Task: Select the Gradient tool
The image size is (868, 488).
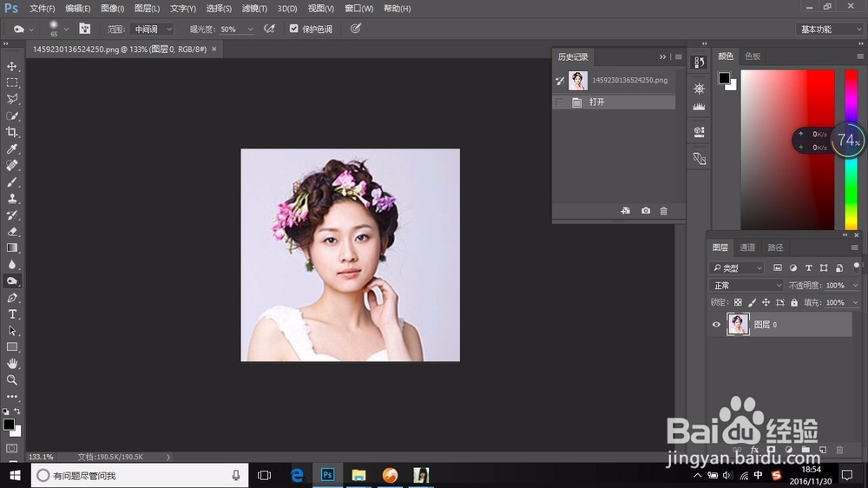Action: tap(11, 247)
